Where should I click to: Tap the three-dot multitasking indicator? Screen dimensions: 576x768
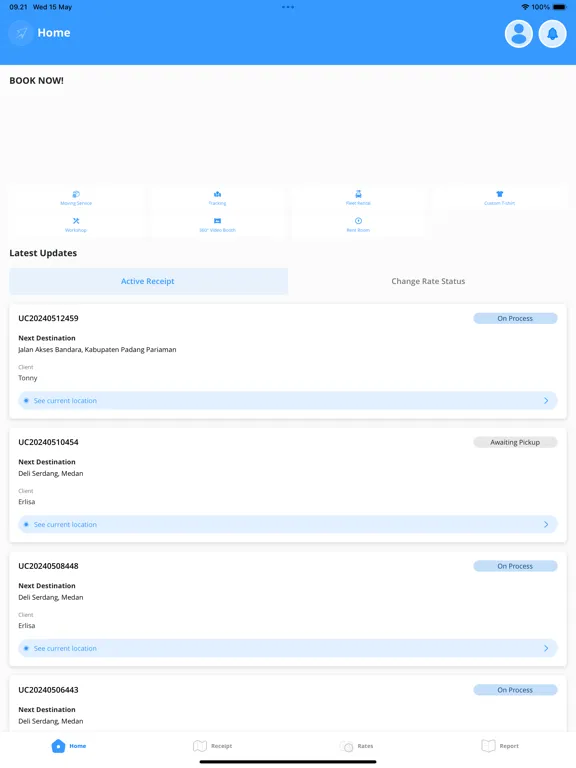pyautogui.click(x=288, y=7)
